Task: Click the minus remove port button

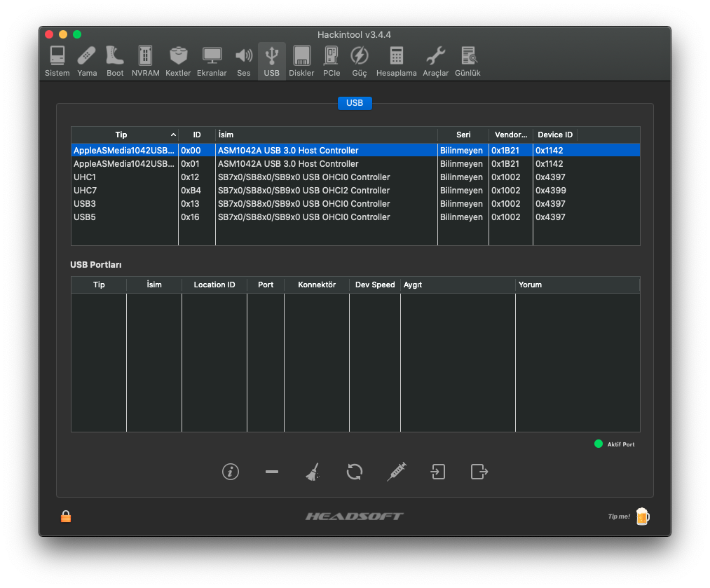Action: pos(272,472)
